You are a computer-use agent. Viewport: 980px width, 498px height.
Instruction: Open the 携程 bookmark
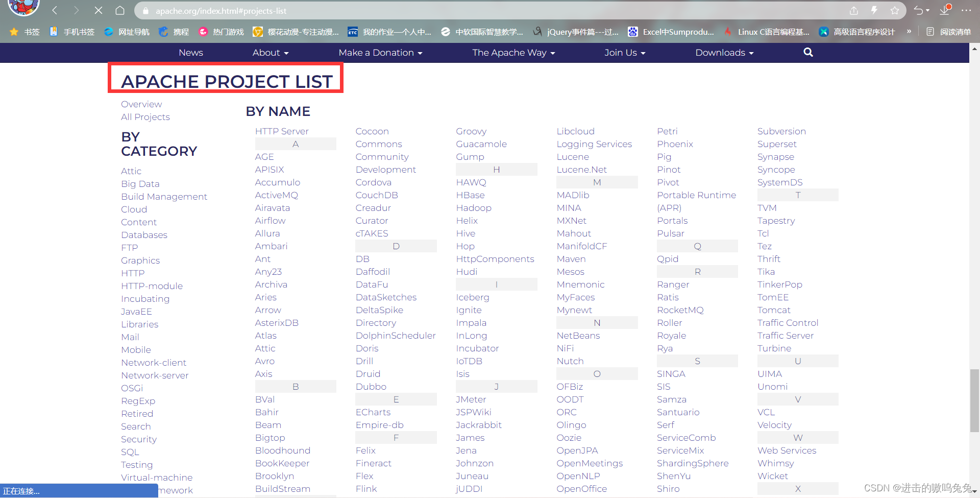[x=174, y=32]
